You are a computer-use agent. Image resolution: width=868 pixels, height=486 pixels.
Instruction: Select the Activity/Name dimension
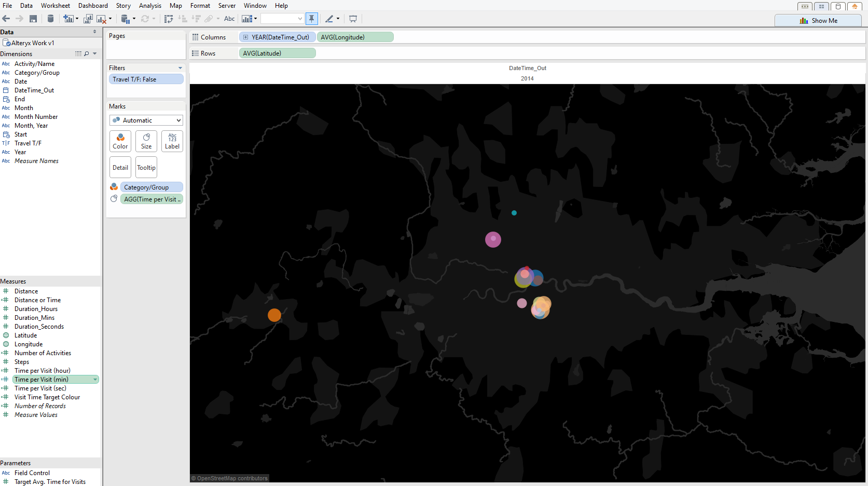(34, 64)
